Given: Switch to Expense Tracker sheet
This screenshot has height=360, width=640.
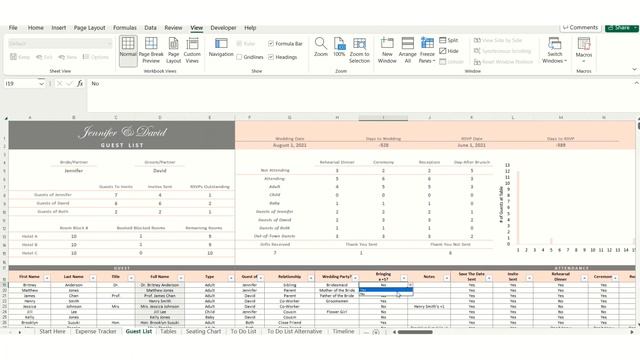Looking at the screenshot, I should [x=96, y=331].
